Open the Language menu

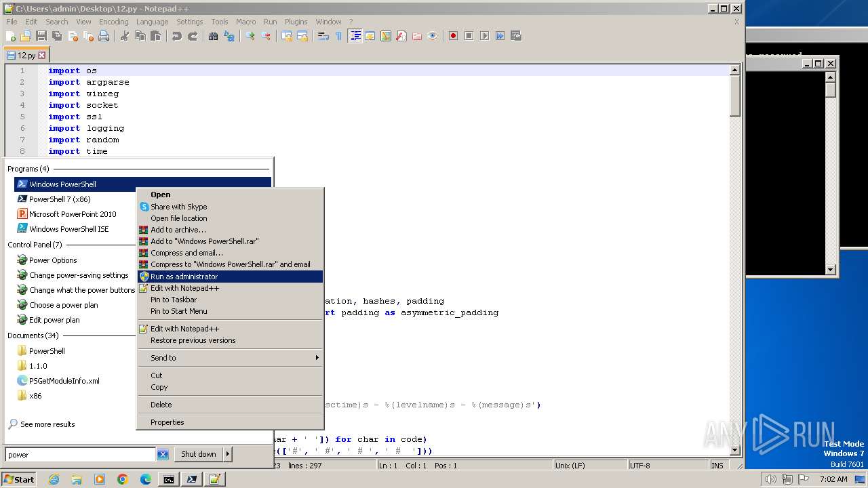(152, 22)
